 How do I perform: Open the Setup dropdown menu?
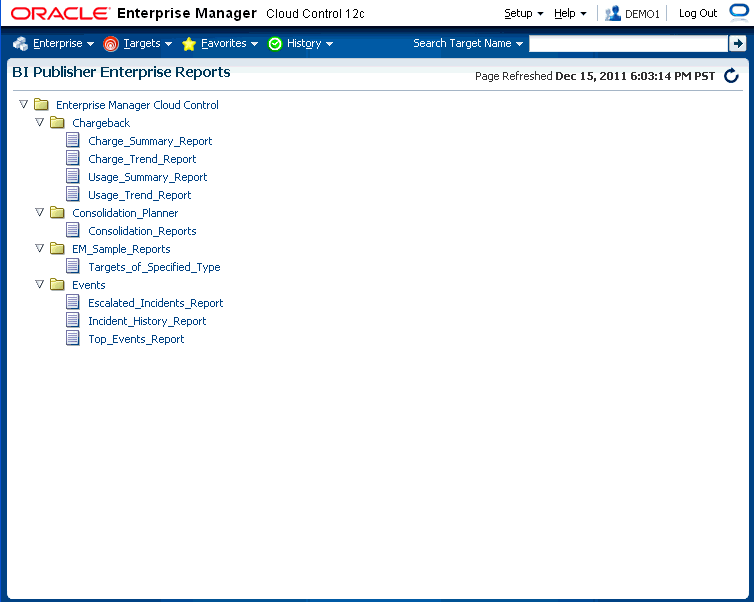pos(523,13)
